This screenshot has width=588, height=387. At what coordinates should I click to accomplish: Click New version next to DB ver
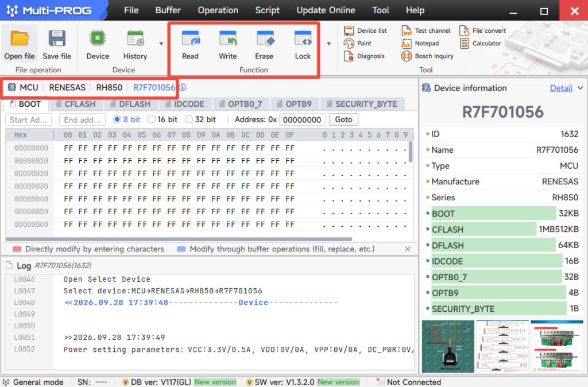point(215,382)
